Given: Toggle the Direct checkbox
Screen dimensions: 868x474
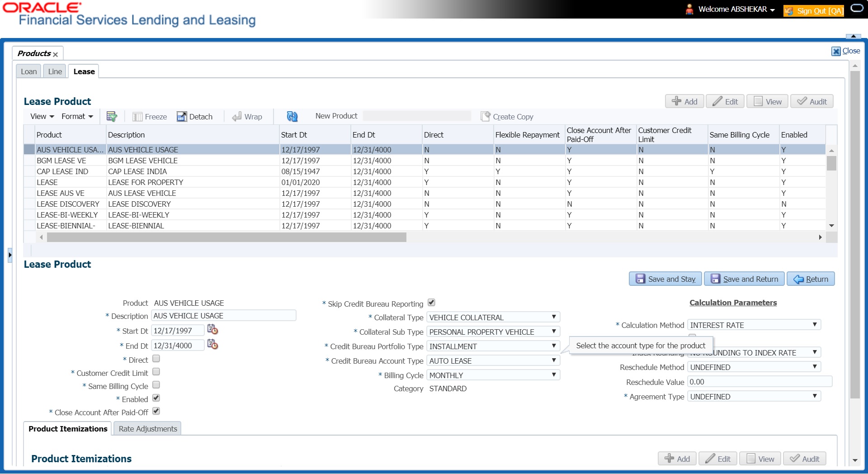Looking at the screenshot, I should 156,359.
